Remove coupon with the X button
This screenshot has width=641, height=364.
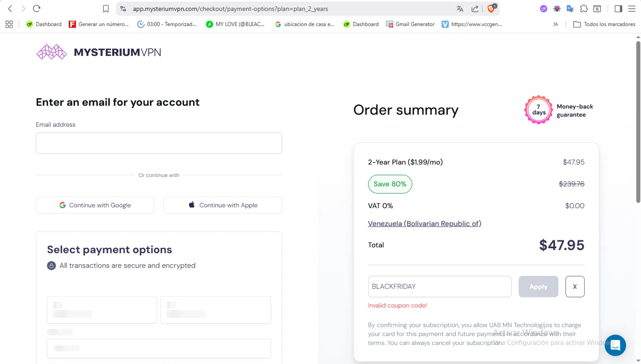point(575,287)
